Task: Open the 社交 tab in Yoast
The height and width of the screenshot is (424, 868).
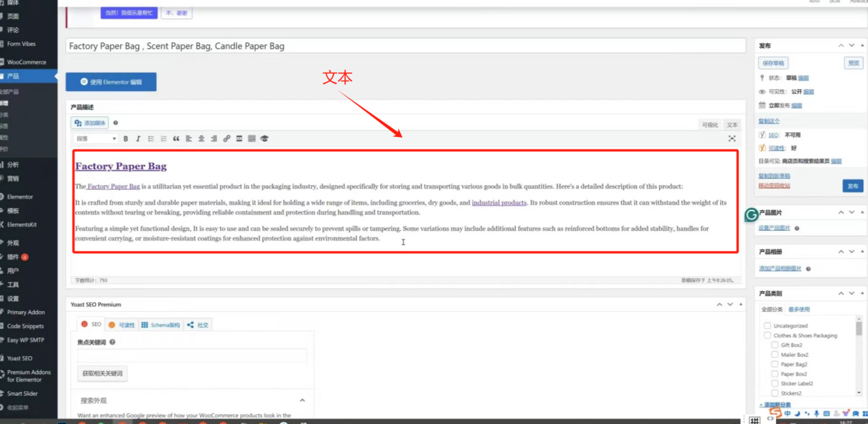Action: point(198,325)
